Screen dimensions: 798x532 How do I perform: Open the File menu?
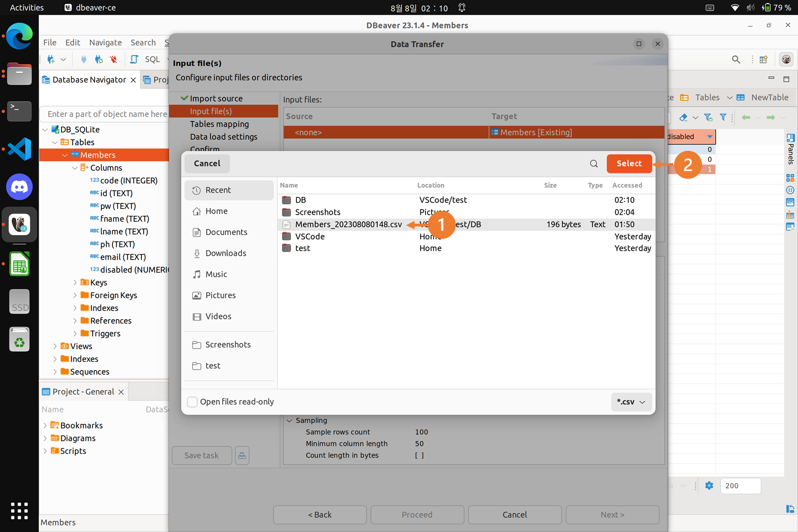pyautogui.click(x=50, y=43)
